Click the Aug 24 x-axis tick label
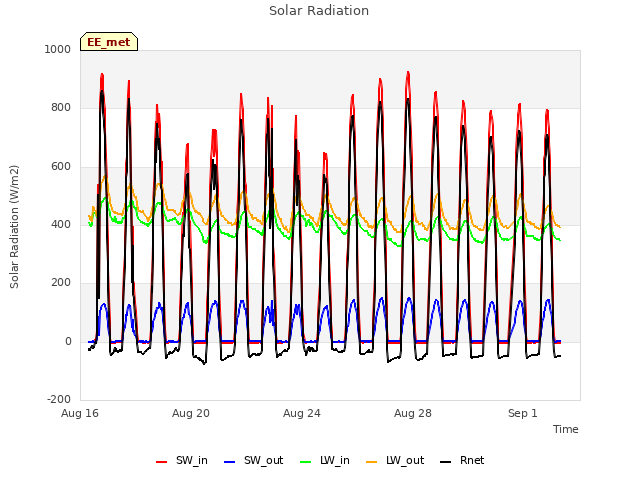The image size is (640, 480). [x=302, y=413]
